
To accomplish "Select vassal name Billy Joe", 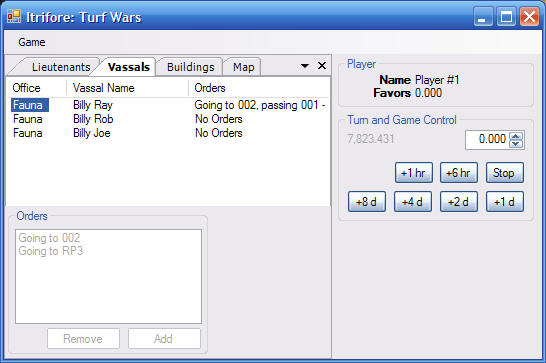I will 92,133.
